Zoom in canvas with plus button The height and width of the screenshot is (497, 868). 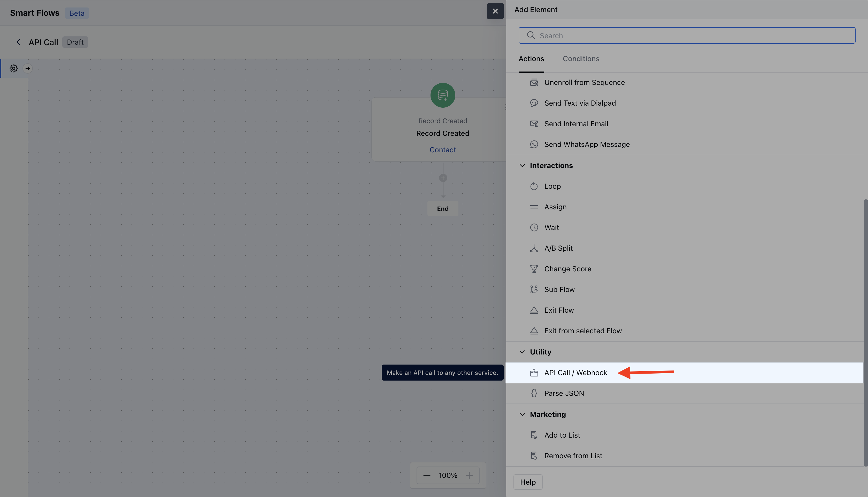pyautogui.click(x=469, y=476)
